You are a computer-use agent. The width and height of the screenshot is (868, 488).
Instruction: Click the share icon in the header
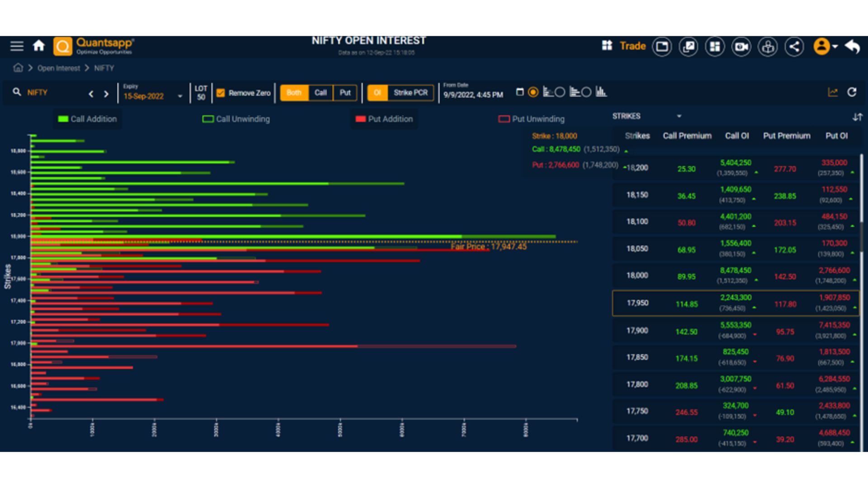(794, 46)
